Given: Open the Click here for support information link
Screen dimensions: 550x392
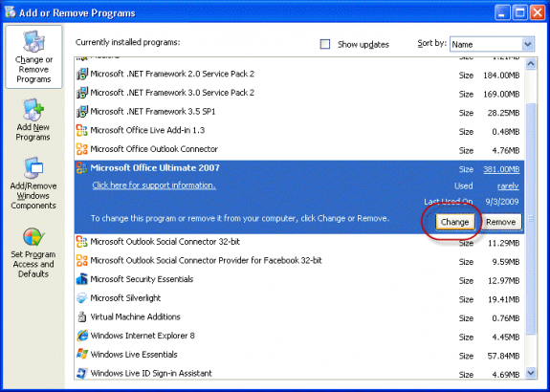Looking at the screenshot, I should [154, 185].
